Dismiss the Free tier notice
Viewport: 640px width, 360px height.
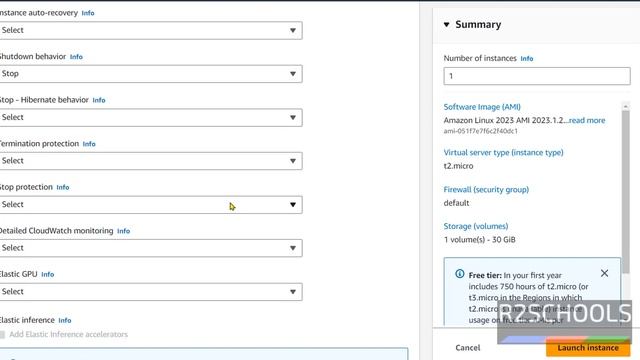point(604,273)
